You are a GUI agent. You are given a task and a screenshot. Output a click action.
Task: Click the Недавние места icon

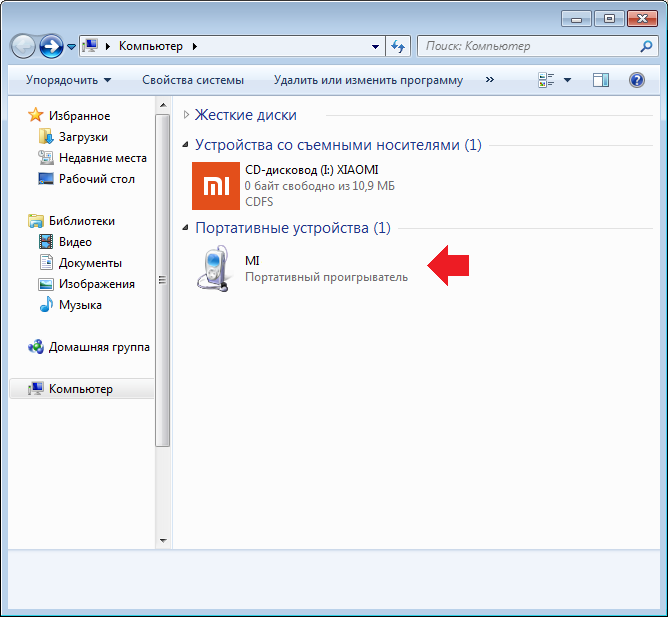46,158
